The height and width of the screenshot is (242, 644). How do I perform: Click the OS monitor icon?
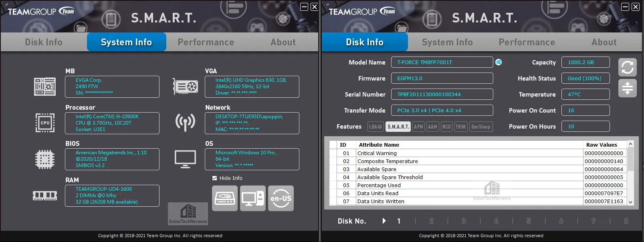pos(185,159)
